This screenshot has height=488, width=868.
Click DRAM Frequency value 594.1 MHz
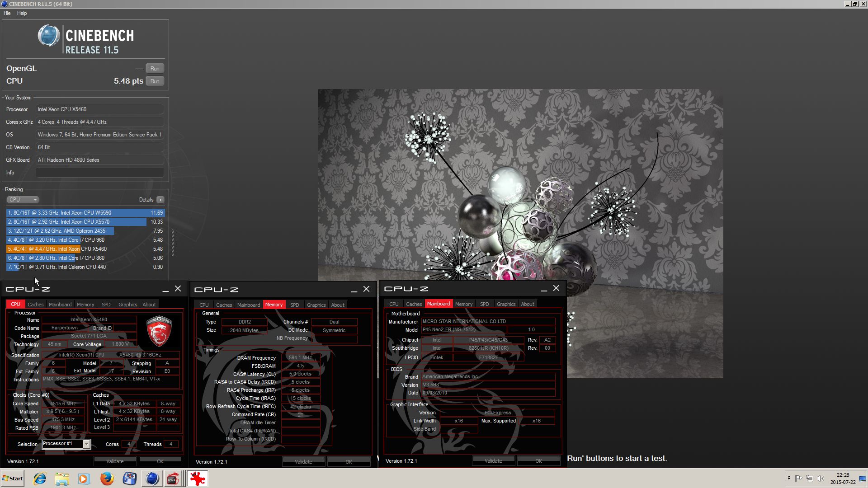pyautogui.click(x=301, y=357)
